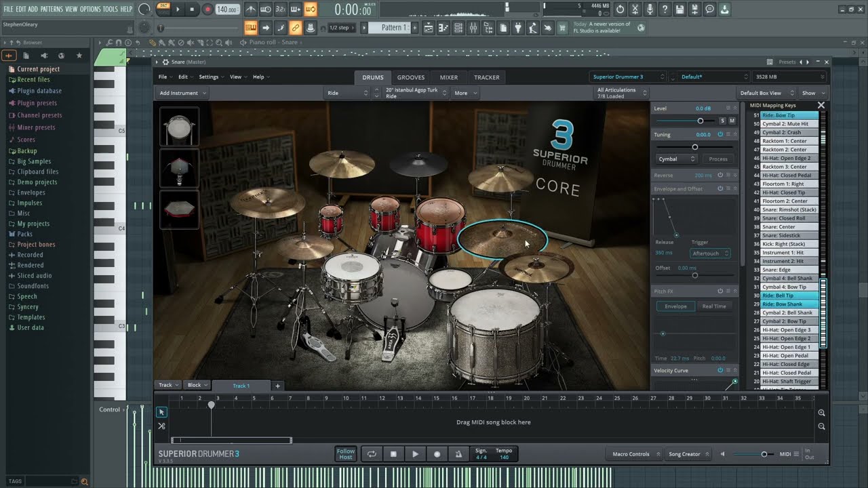Start FL Studio playback with the play button
Screen dimensions: 868x488
pyautogui.click(x=178, y=9)
